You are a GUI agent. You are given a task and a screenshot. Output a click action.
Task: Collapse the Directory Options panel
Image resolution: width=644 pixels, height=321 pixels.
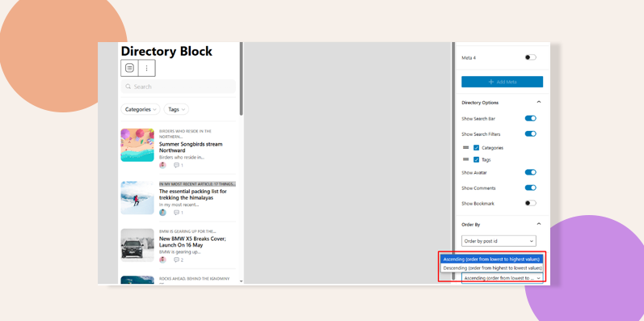[x=539, y=102]
